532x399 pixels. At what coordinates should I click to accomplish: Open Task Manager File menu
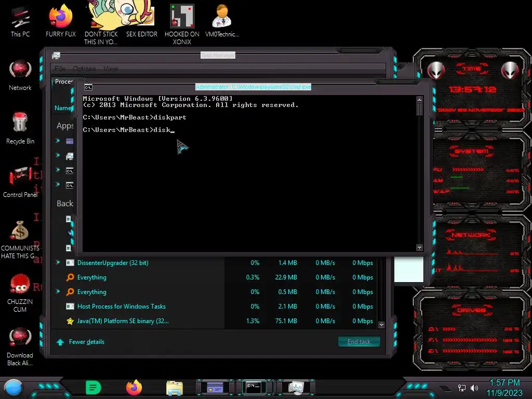point(60,69)
